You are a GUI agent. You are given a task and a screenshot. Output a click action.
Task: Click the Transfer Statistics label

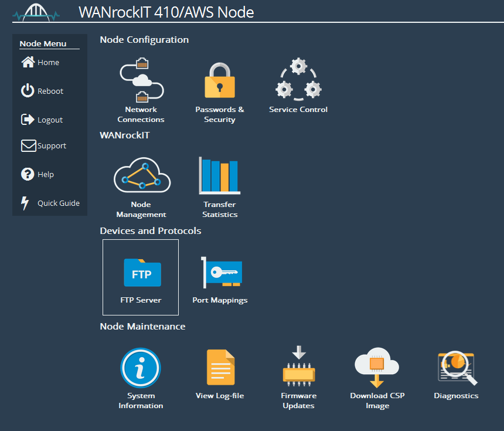[220, 209]
